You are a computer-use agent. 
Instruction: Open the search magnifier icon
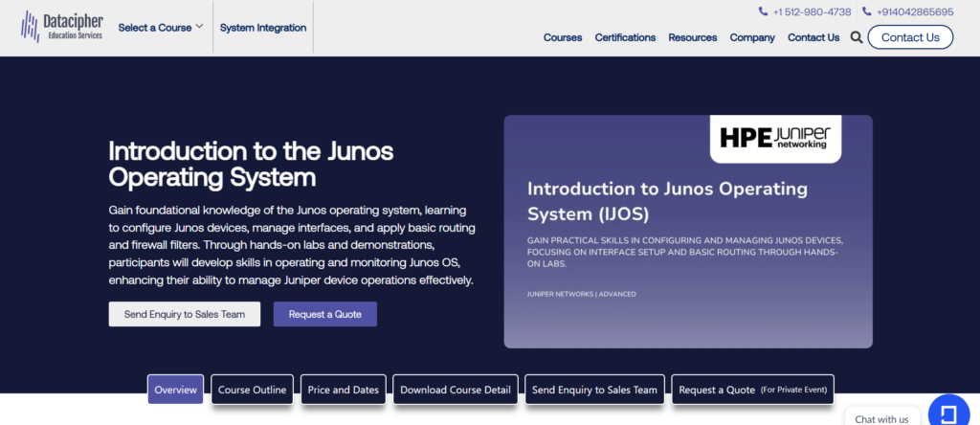pos(857,37)
